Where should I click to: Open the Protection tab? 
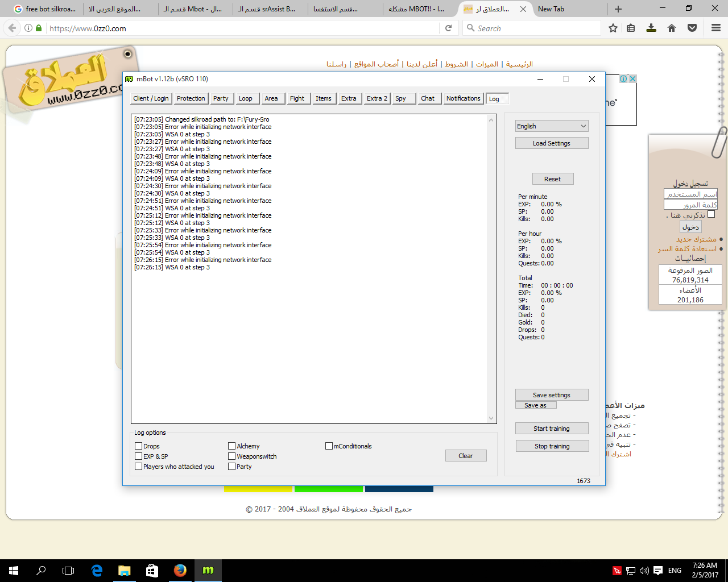click(x=191, y=98)
